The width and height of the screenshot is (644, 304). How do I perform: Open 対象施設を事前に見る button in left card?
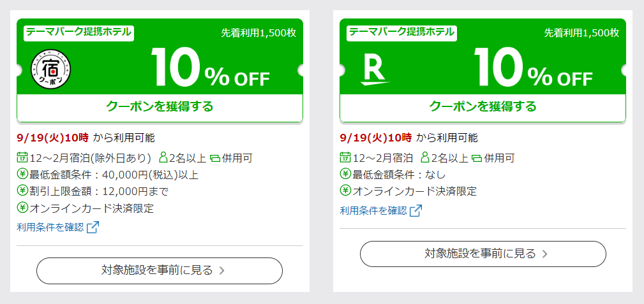(x=160, y=271)
